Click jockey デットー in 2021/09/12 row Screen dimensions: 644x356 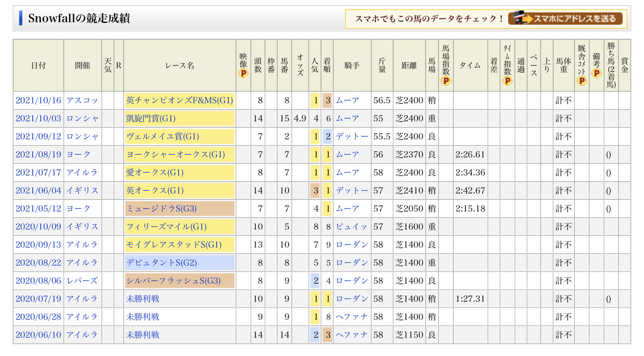pyautogui.click(x=352, y=137)
